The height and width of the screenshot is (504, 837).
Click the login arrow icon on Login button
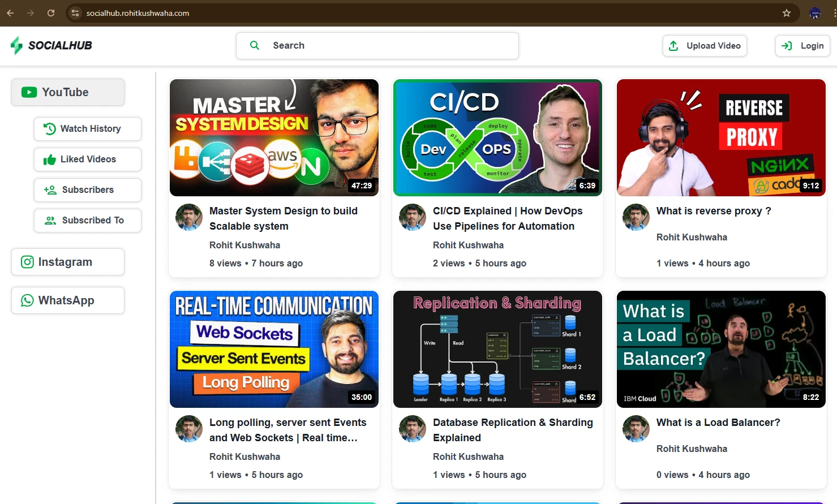(x=788, y=46)
